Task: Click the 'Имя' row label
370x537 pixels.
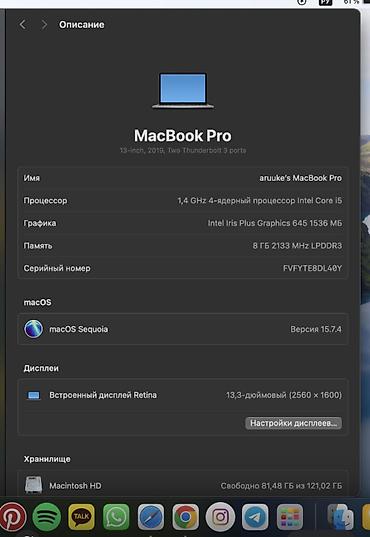Action: tap(32, 178)
